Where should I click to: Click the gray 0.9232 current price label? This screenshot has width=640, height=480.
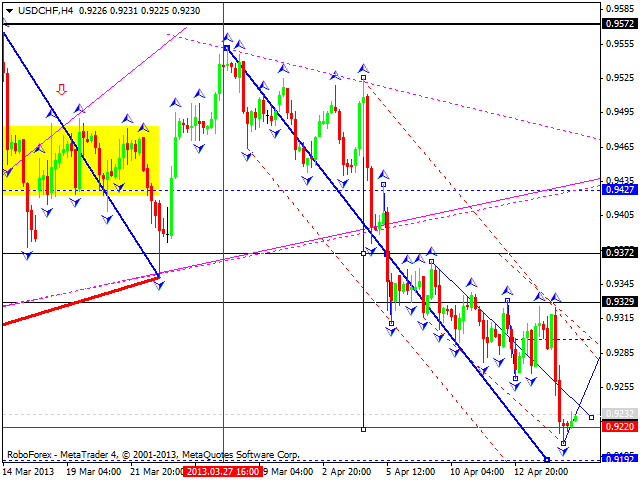[620, 414]
